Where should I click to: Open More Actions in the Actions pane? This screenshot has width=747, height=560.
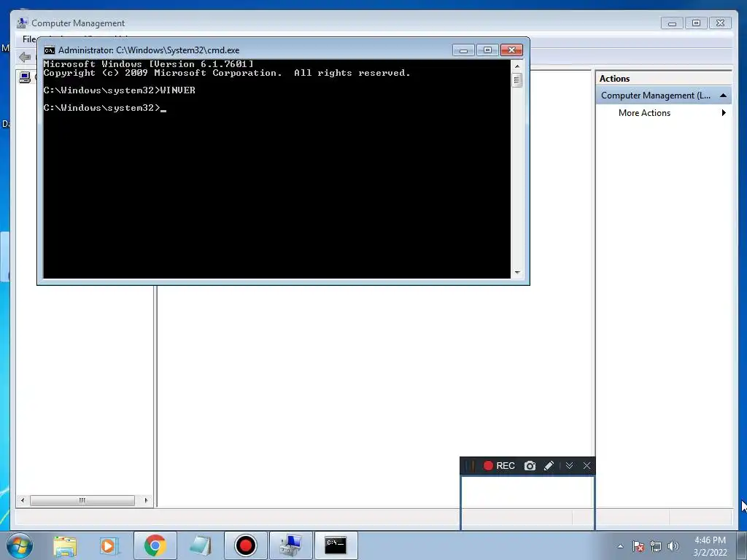[x=644, y=113]
